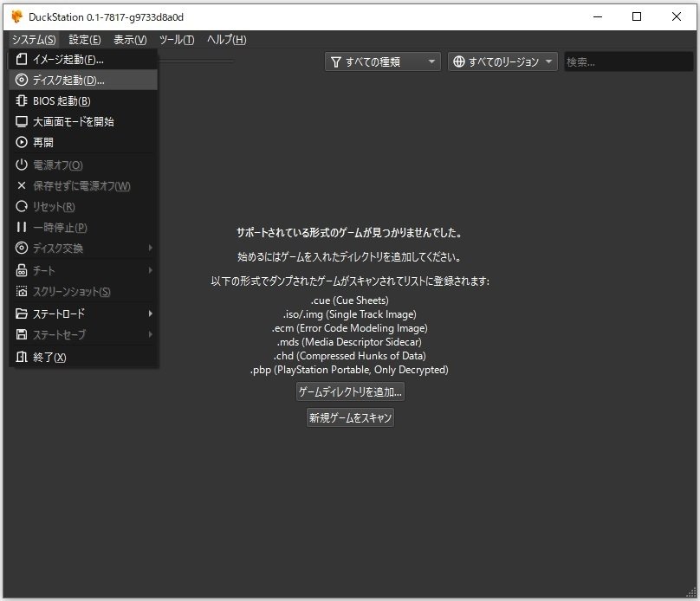Click the folder icon beside ステートロード

[22, 313]
